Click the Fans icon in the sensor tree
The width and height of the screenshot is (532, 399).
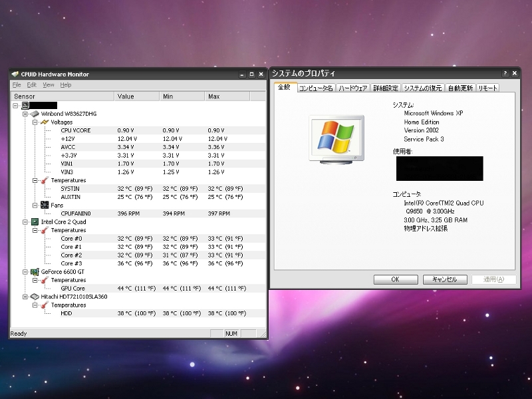click(45, 205)
